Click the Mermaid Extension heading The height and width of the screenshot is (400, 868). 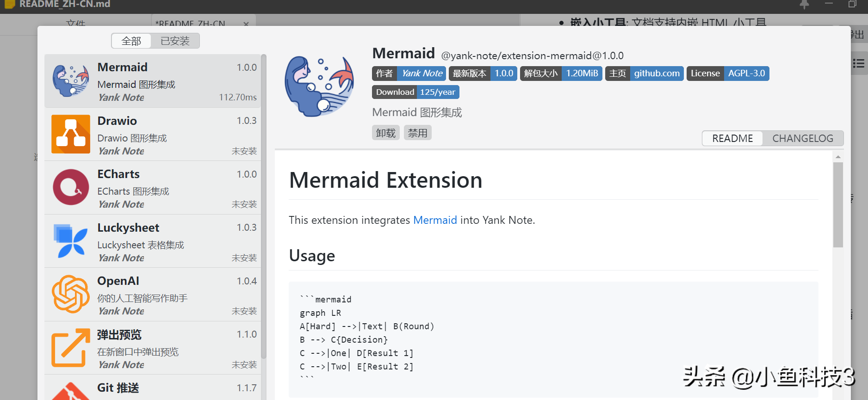[386, 180]
